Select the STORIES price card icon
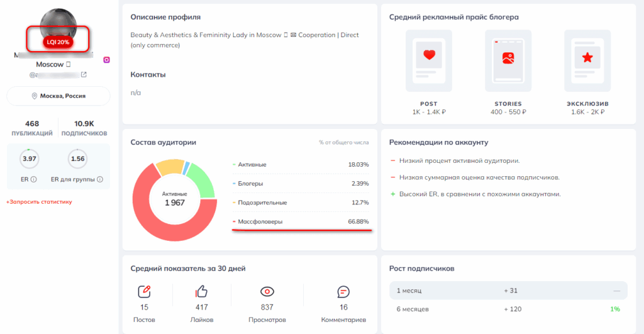The width and height of the screenshot is (644, 334). 508,58
